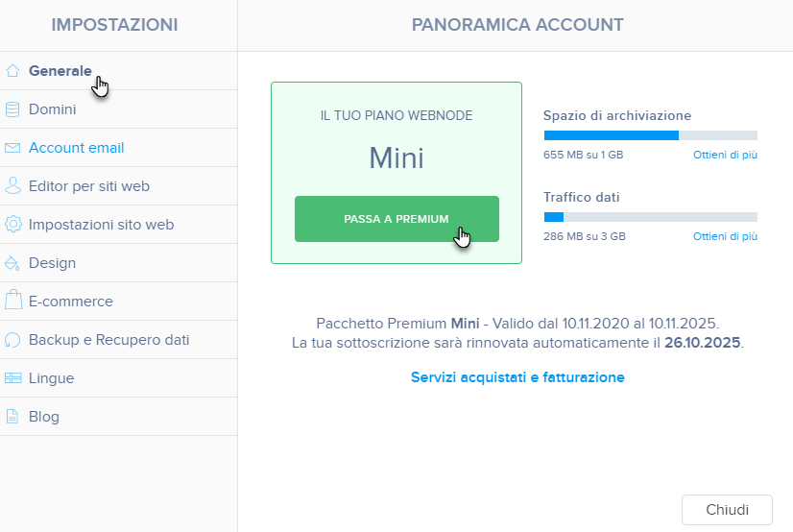Click the green Passa a Premium button
This screenshot has height=532, width=793.
click(397, 219)
